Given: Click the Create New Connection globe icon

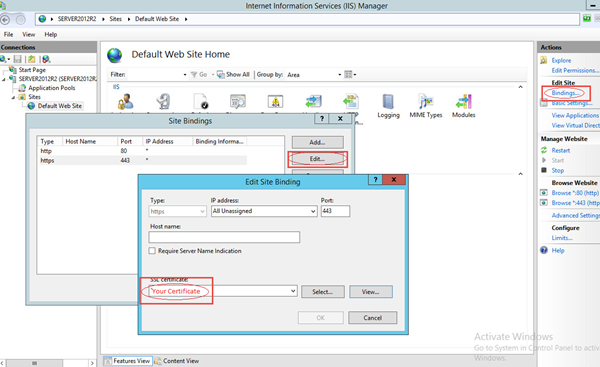Looking at the screenshot, I should [x=3, y=59].
